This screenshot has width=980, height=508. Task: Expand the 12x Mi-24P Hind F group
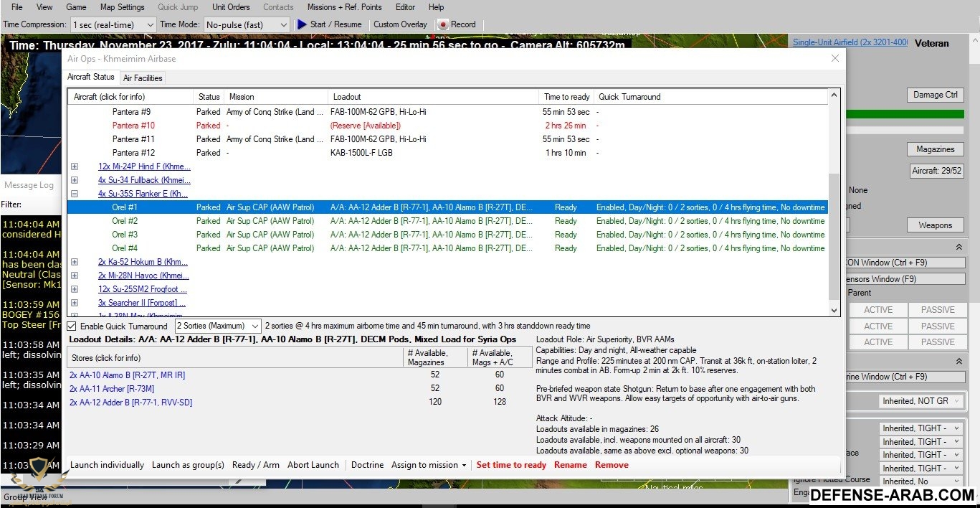tap(75, 166)
